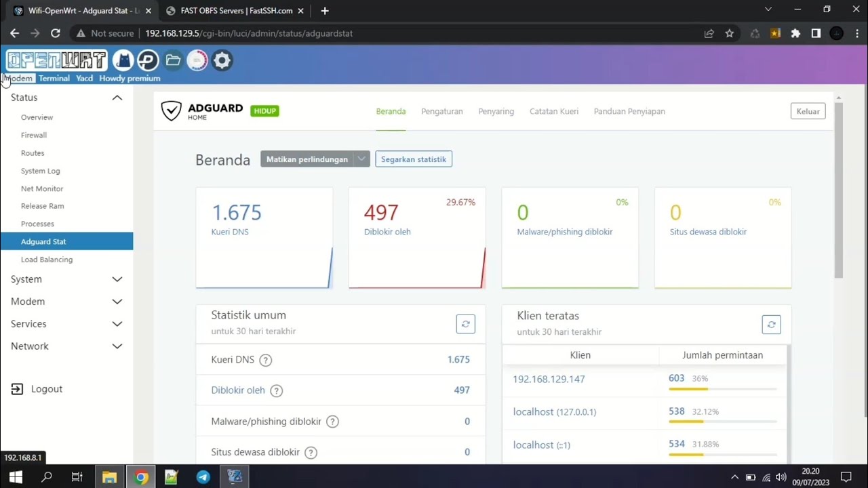Viewport: 868px width, 488px height.
Task: Click the yellow star extension icon
Action: coord(776,33)
